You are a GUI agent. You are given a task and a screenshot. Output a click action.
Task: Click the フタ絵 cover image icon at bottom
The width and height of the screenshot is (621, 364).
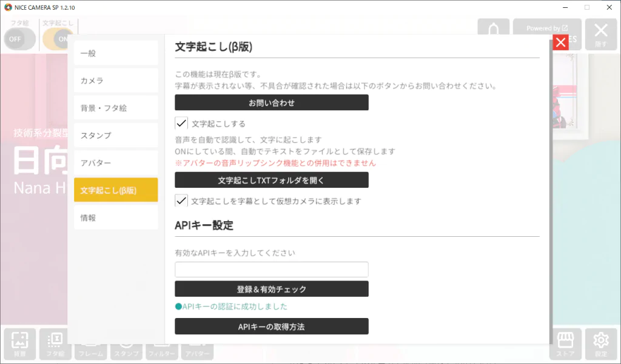pyautogui.click(x=55, y=343)
